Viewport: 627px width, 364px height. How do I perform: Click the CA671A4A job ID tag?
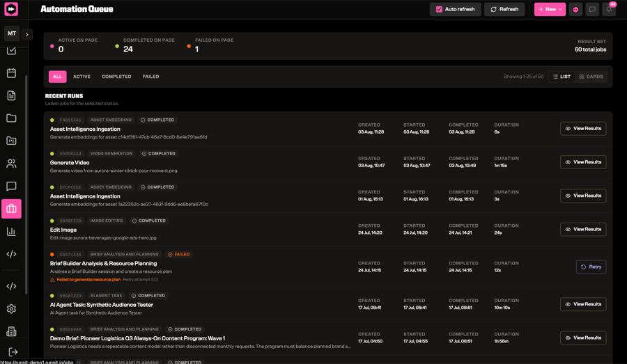[70, 254]
